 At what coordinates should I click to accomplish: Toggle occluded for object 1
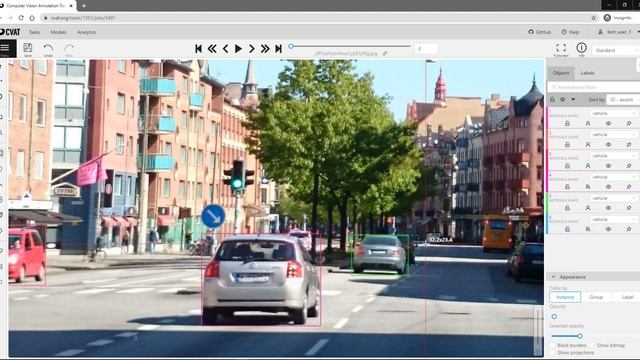[x=588, y=123]
